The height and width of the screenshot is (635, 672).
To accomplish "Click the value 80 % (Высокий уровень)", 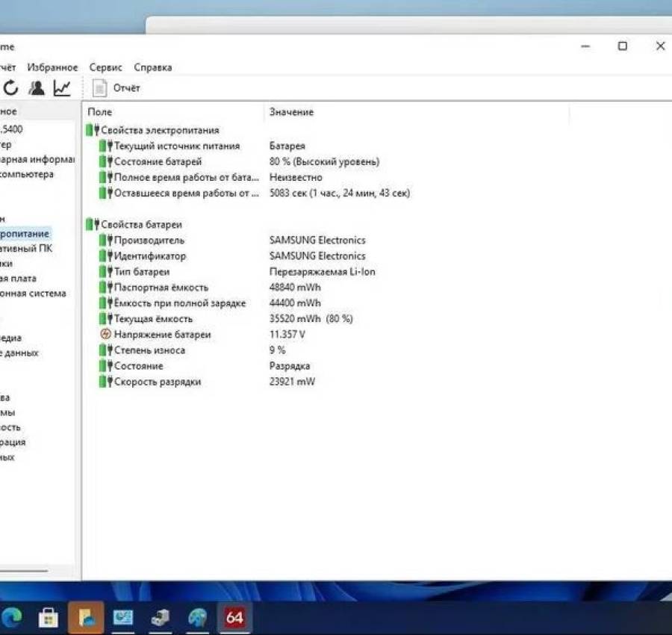I will click(x=325, y=161).
